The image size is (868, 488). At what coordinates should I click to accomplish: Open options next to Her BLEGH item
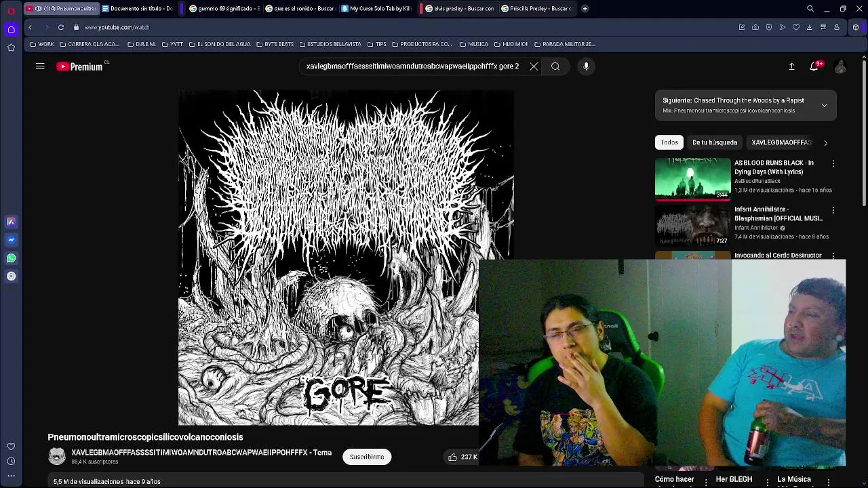[768, 481]
